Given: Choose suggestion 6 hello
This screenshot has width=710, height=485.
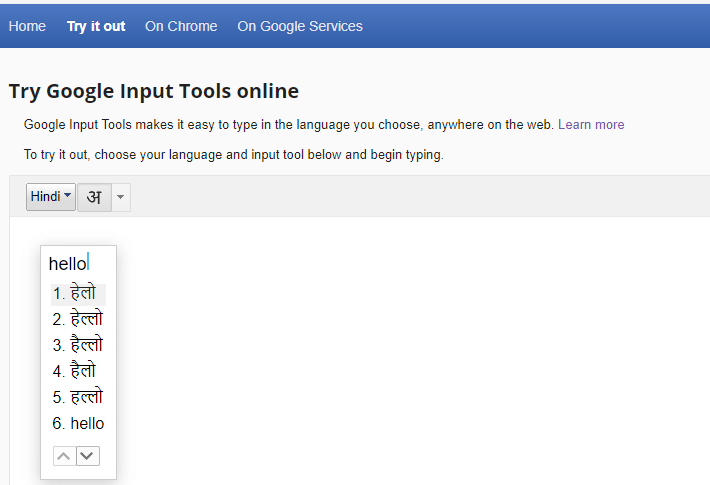Looking at the screenshot, I should pyautogui.click(x=78, y=423).
